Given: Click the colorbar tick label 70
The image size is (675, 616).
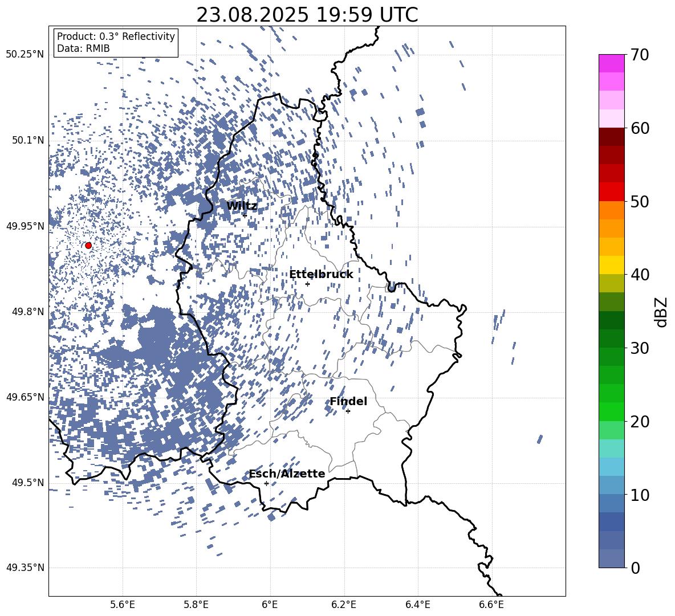Looking at the screenshot, I should 640,55.
